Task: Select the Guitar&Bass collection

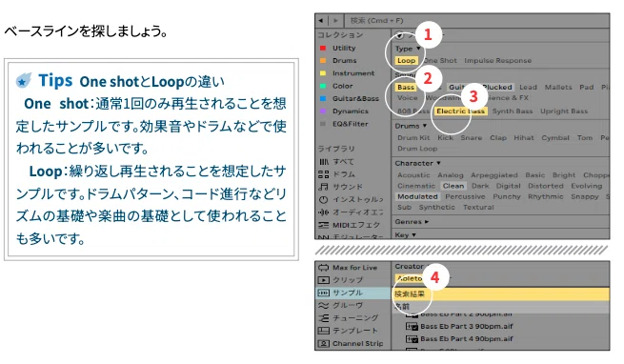Action: point(355,98)
